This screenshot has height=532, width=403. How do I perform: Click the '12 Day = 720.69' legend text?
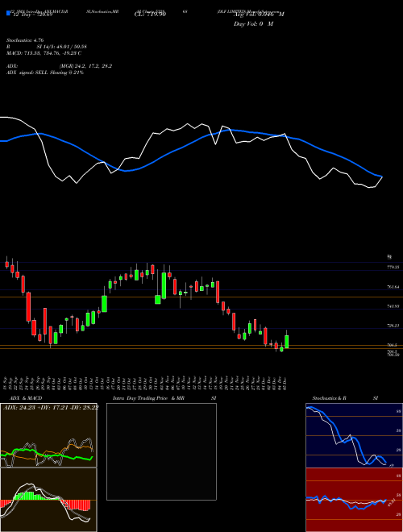coord(31,15)
